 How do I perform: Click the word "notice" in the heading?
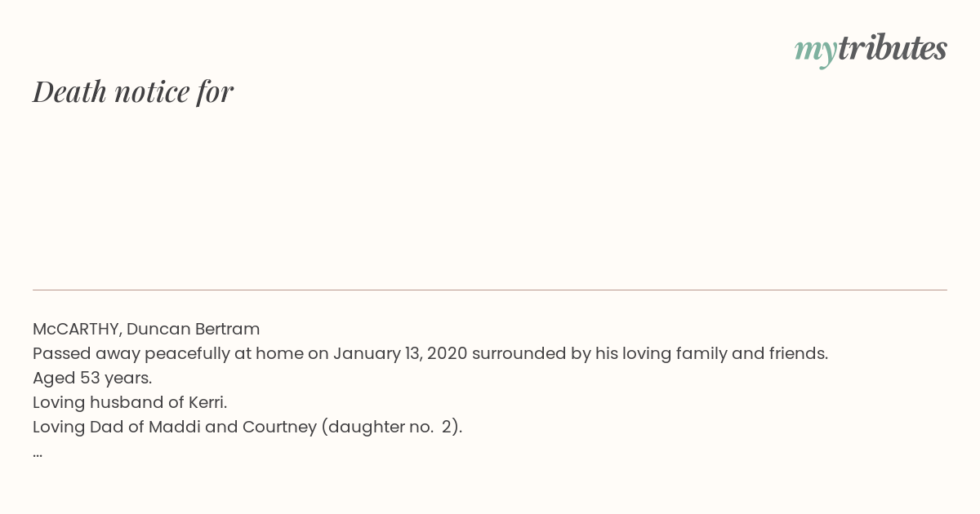tap(152, 92)
